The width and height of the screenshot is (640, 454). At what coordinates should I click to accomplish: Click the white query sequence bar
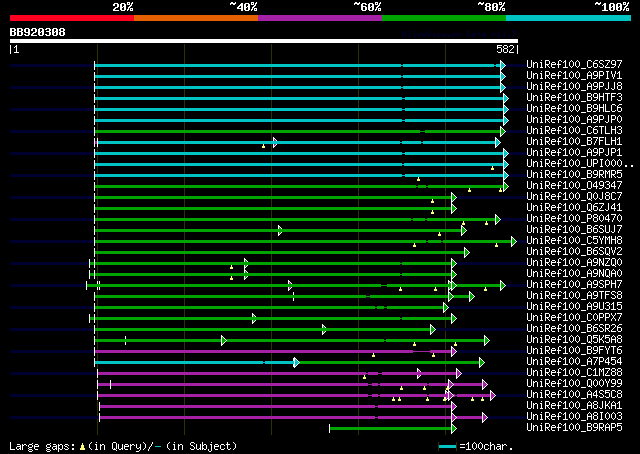point(264,41)
